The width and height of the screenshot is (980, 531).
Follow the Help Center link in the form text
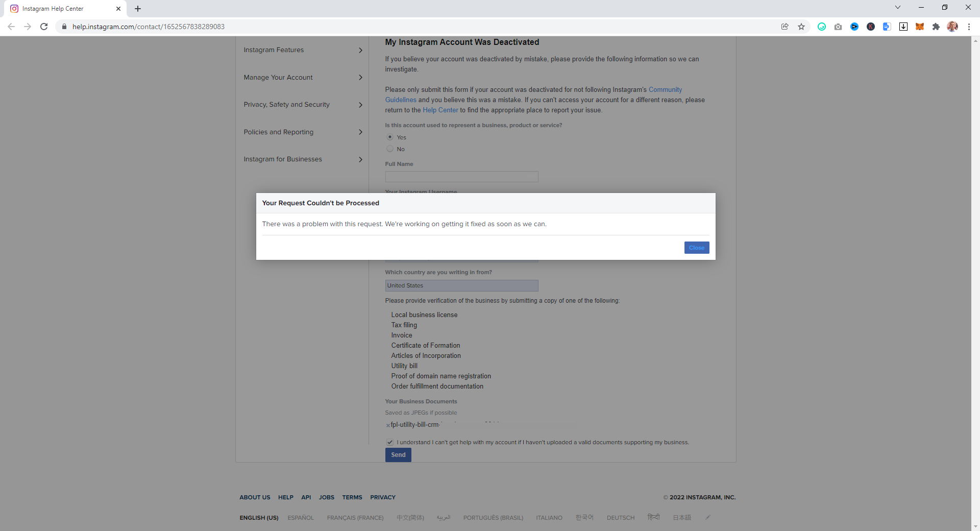(x=440, y=110)
